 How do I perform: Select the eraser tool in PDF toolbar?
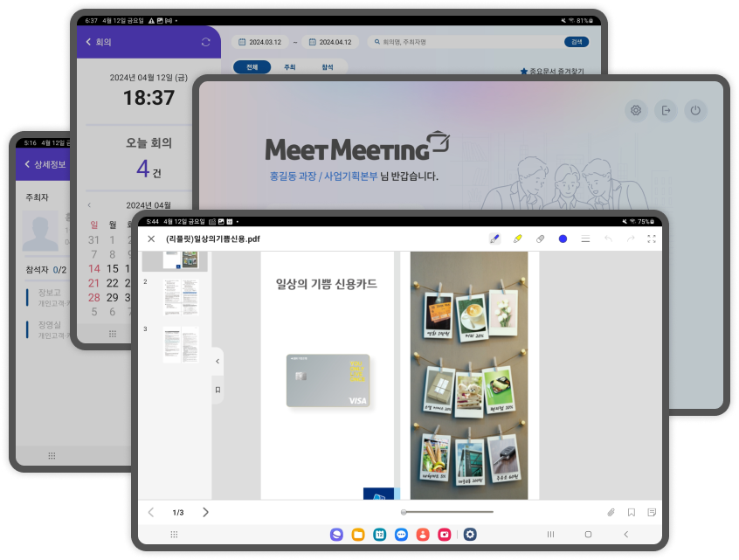(x=540, y=239)
